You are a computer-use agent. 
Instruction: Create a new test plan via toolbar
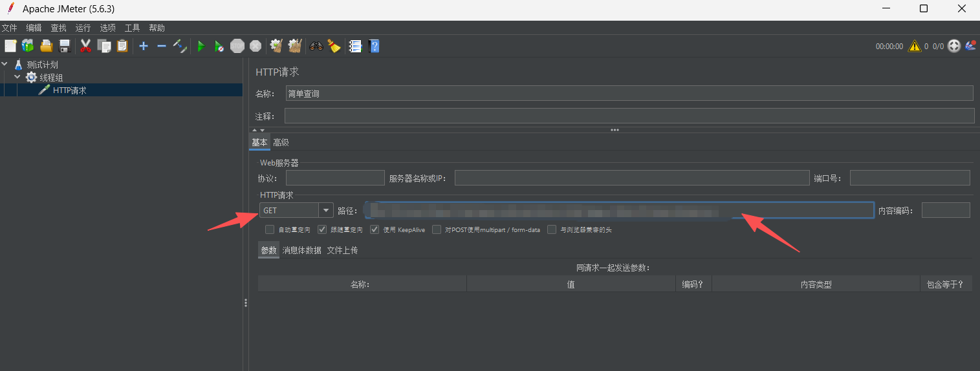[x=10, y=46]
